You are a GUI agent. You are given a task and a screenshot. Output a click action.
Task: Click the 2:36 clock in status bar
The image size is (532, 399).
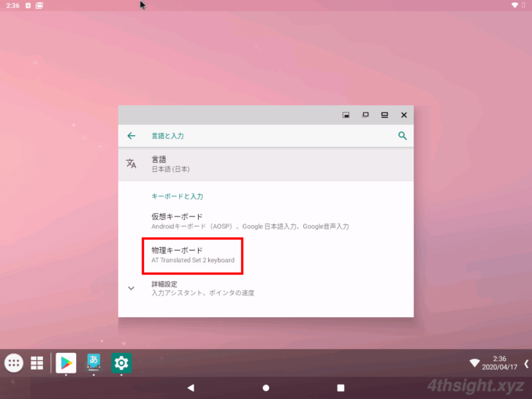click(13, 5)
